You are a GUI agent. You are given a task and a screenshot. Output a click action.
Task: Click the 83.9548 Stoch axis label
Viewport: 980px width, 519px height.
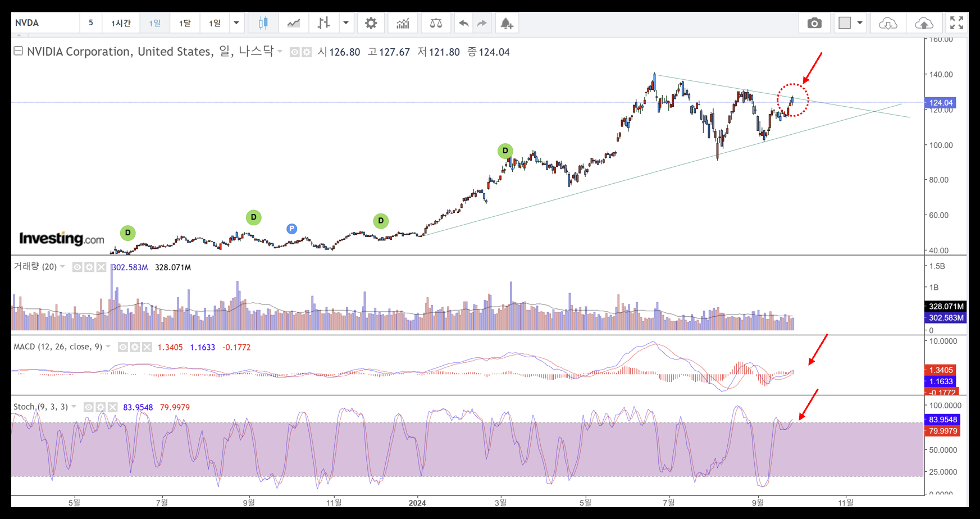point(942,420)
